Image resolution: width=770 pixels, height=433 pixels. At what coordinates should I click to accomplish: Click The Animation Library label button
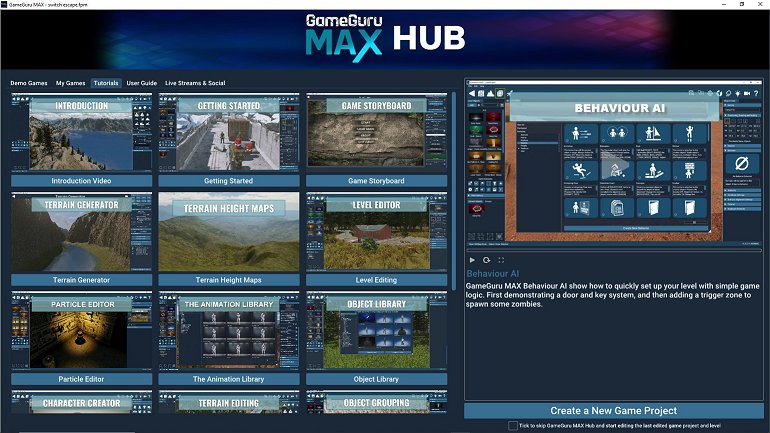(228, 379)
